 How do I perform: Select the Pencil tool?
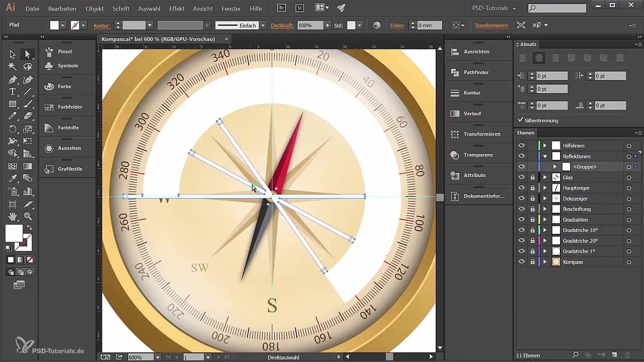[x=13, y=116]
